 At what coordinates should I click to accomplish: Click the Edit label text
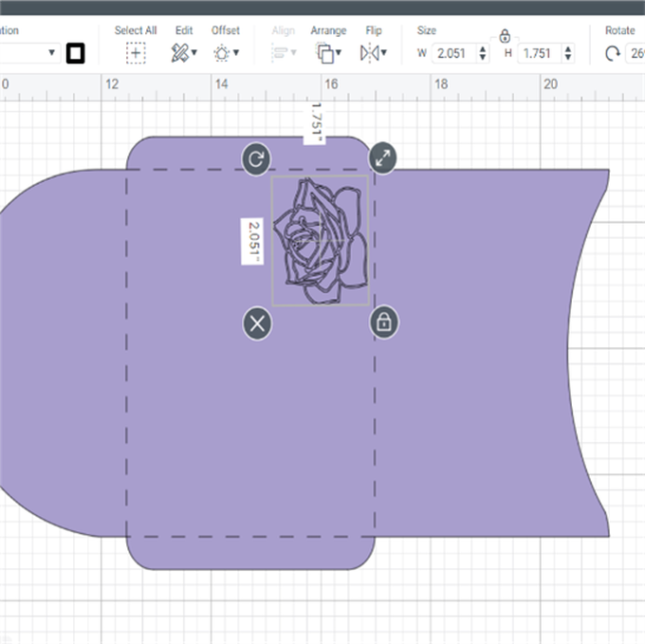(184, 30)
